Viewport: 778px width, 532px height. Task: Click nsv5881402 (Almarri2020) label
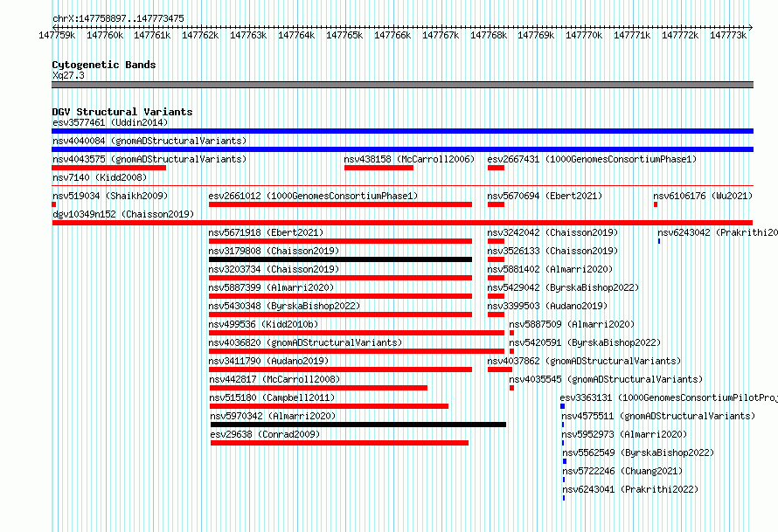point(550,269)
